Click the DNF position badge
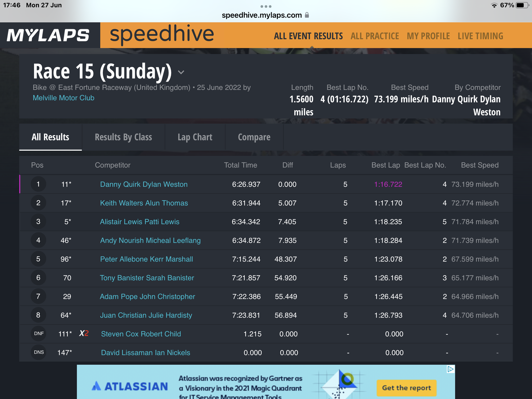The image size is (532, 399). (x=39, y=334)
